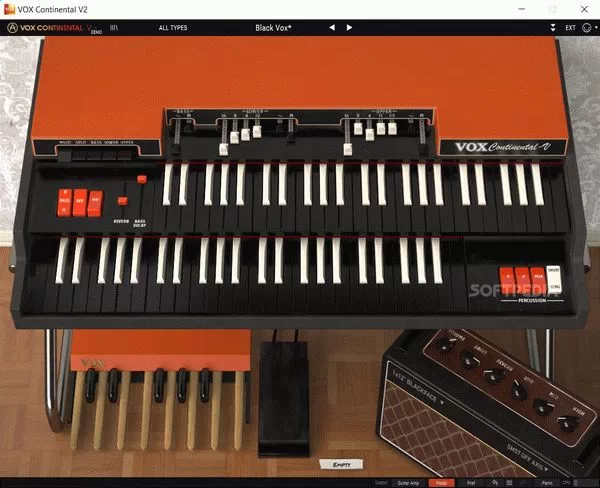This screenshot has width=600, height=488.
Task: Click the undo arrow in bottom bar
Action: coord(494,483)
